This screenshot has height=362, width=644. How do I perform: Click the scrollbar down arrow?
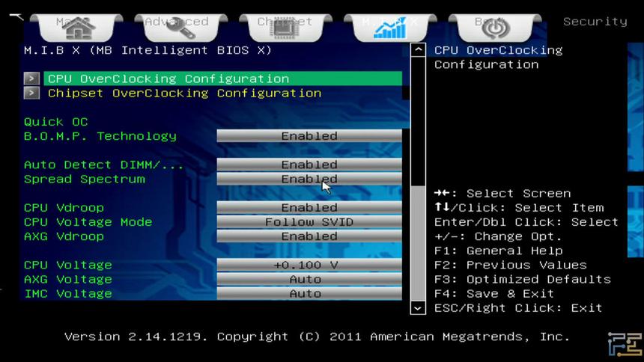(418, 307)
